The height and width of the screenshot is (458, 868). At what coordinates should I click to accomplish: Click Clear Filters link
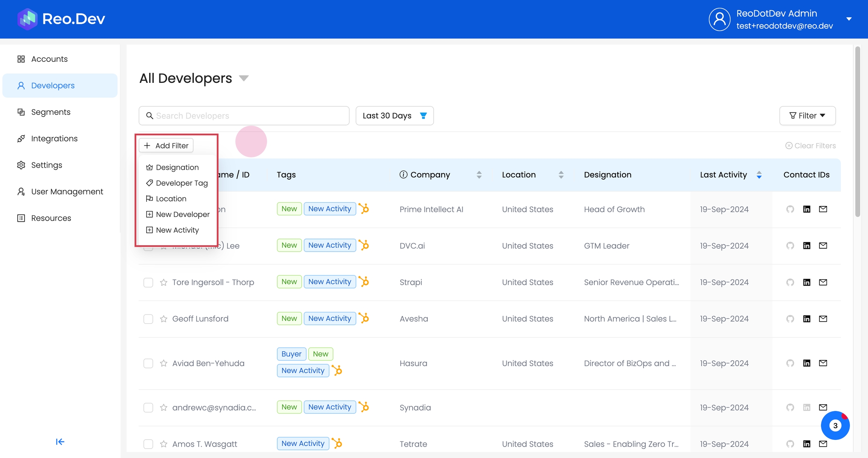tap(810, 146)
